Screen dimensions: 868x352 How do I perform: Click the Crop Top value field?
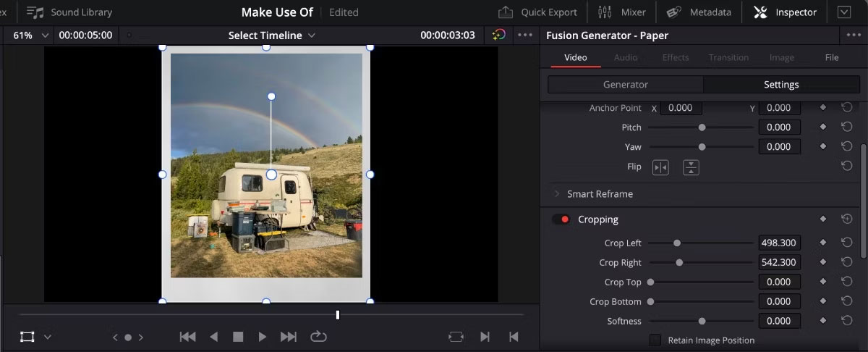coord(779,282)
